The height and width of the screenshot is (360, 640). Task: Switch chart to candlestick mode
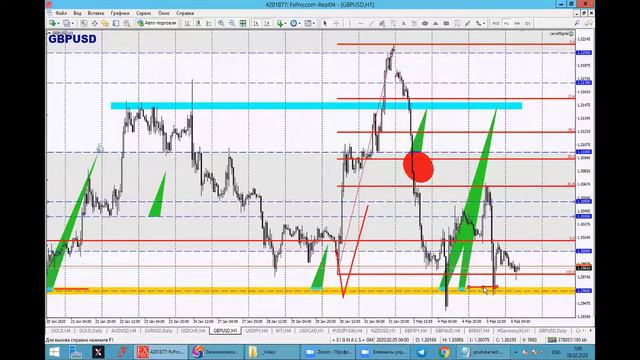click(198, 23)
